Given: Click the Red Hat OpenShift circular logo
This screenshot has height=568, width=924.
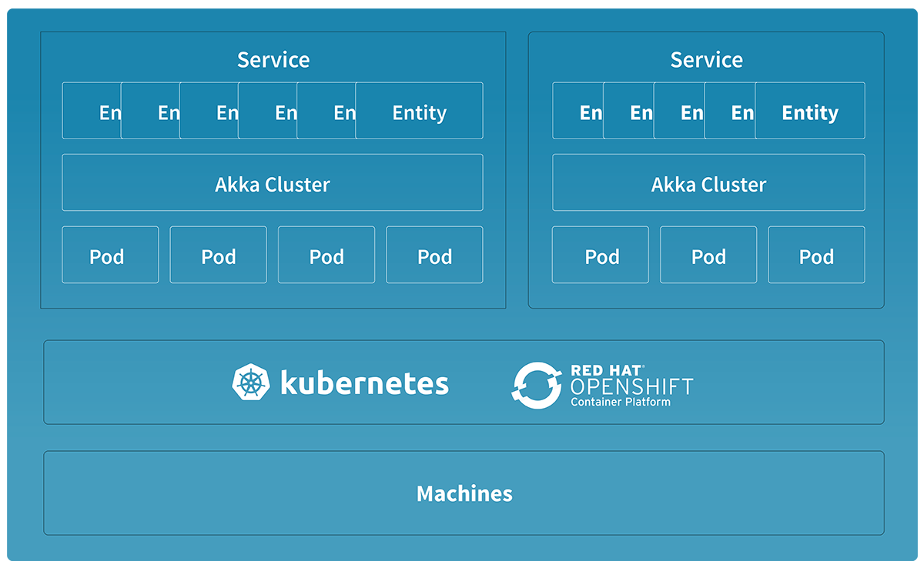Looking at the screenshot, I should click(x=537, y=385).
